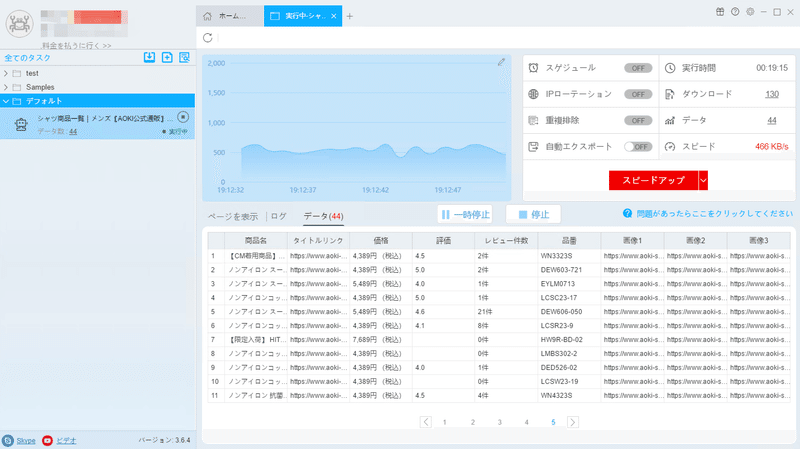Click cell with 品番 DEW603-721
This screenshot has height=449, width=800.
coord(569,270)
